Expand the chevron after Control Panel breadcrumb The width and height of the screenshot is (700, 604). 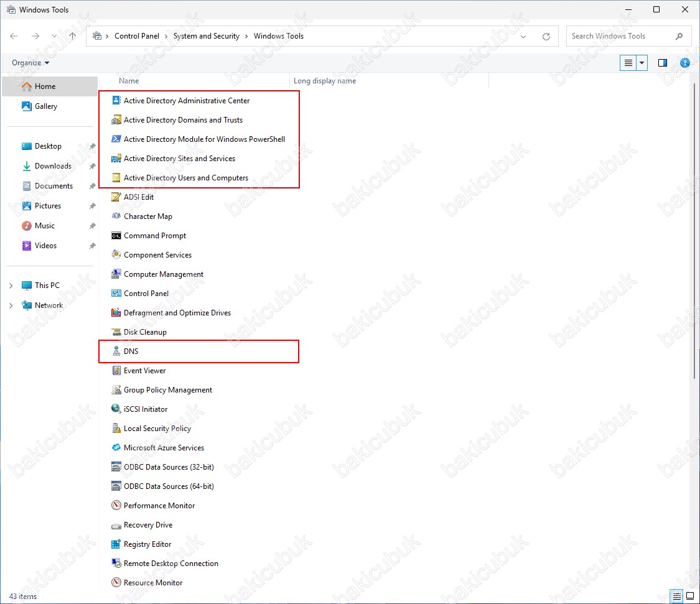pyautogui.click(x=166, y=36)
